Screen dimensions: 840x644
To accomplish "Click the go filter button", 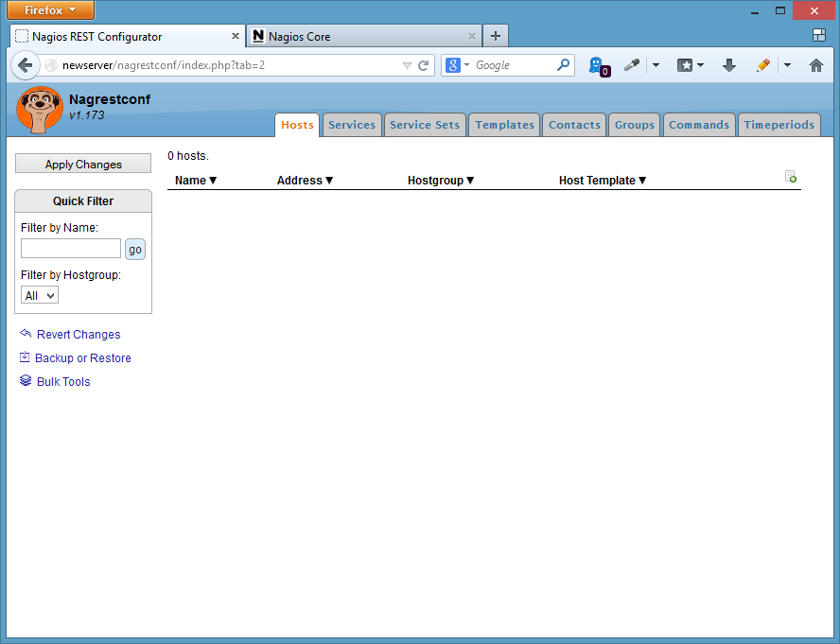I will click(135, 249).
